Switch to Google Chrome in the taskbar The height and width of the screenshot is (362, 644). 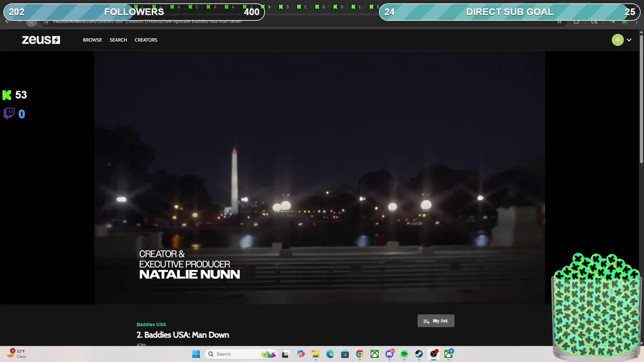360,354
